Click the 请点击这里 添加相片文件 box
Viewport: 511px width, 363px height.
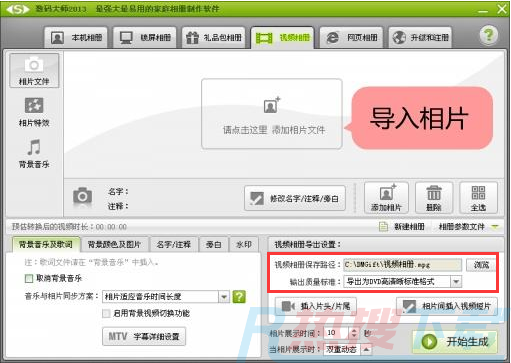point(272,114)
